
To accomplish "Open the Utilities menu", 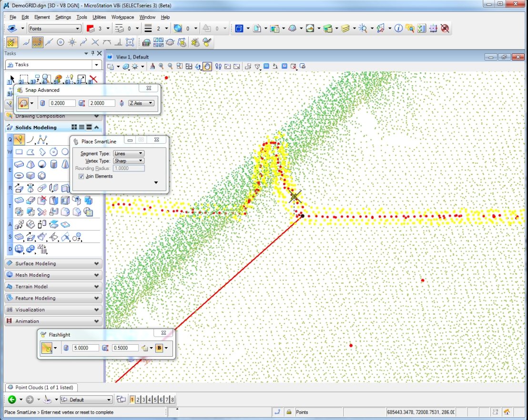I will point(99,17).
